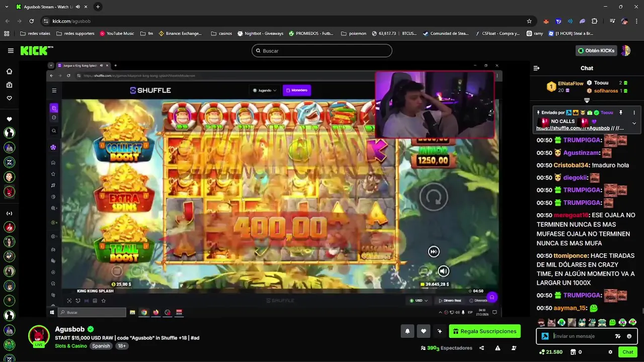This screenshot has height=362, width=644.
Task: Click Obtén KICKs button
Action: click(596, 51)
